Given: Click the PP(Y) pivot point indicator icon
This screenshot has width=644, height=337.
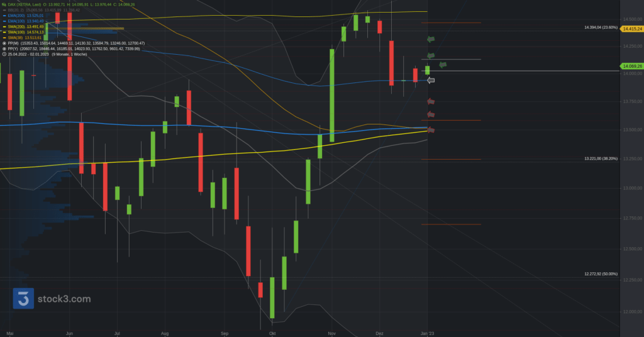Looking at the screenshot, I should (4, 48).
